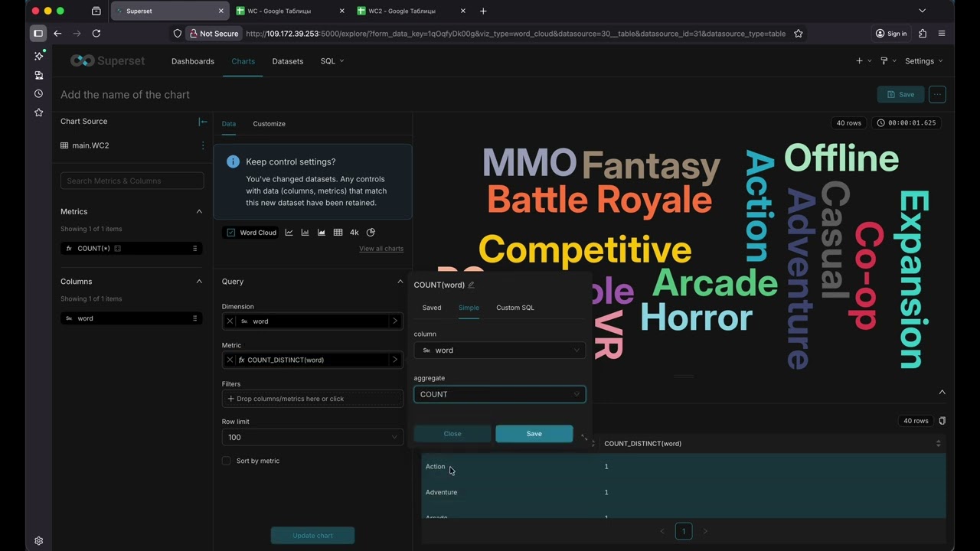Remove the COUNT_DISTINCT(word) metric

pos(230,360)
